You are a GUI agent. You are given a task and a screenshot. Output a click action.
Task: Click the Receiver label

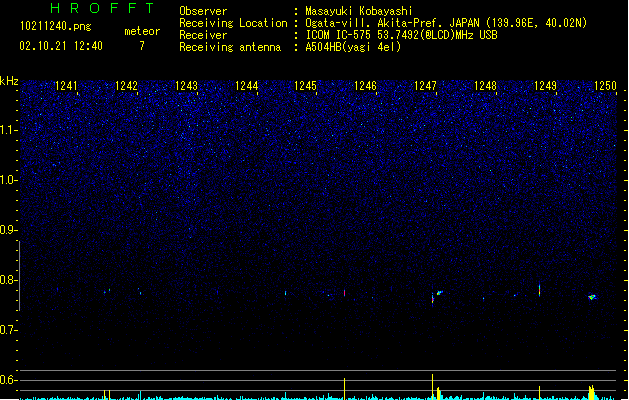click(x=203, y=35)
